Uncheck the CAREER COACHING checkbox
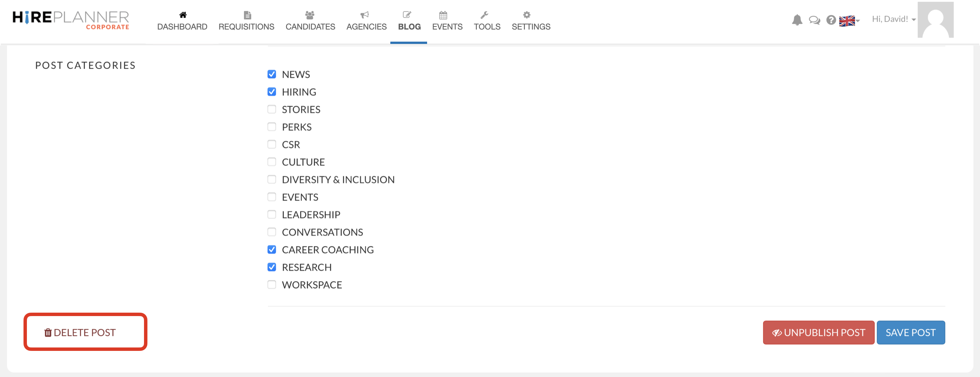This screenshot has height=377, width=980. (x=272, y=250)
